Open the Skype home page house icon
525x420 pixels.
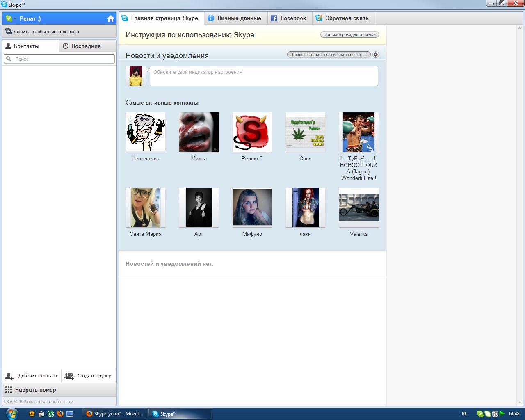point(110,18)
